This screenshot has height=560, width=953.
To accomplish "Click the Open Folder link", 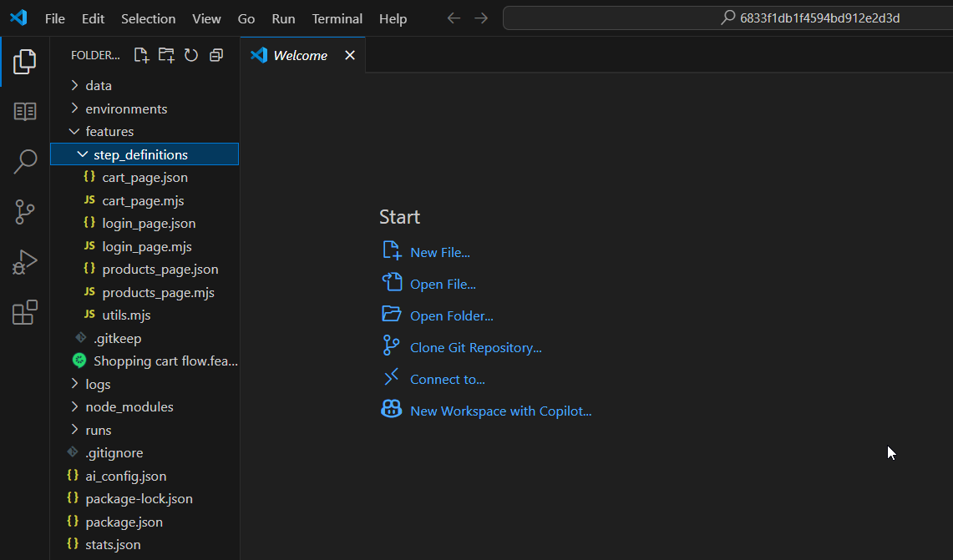I will tap(451, 316).
